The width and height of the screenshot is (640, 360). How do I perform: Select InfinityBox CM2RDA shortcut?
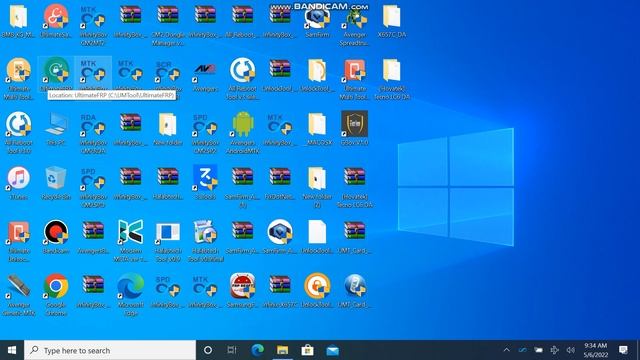93,133
